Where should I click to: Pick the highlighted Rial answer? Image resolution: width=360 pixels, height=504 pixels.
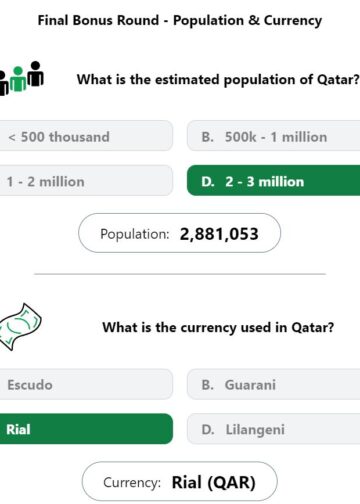[x=86, y=429]
